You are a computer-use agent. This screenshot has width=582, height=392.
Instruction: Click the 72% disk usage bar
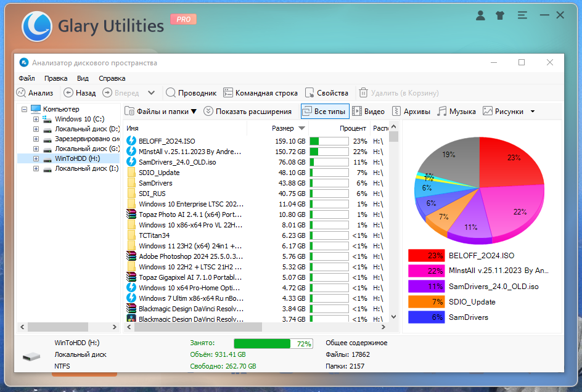(273, 344)
